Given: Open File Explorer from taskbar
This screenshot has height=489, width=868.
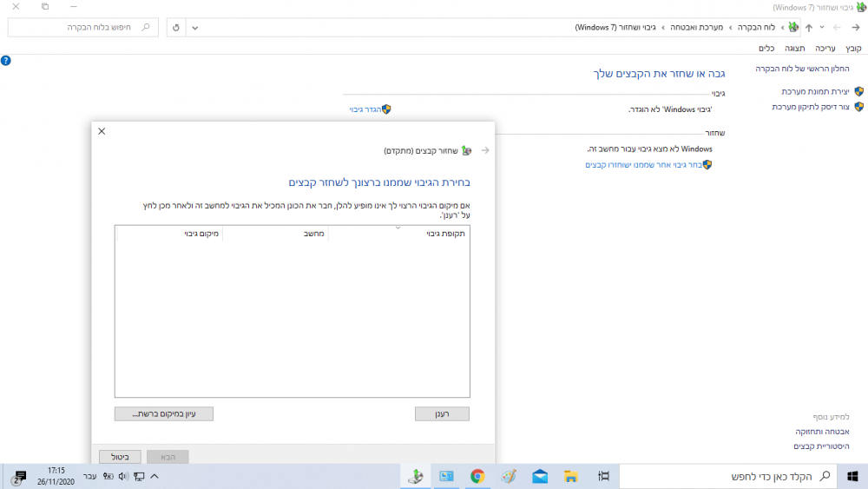Looking at the screenshot, I should click(571, 476).
